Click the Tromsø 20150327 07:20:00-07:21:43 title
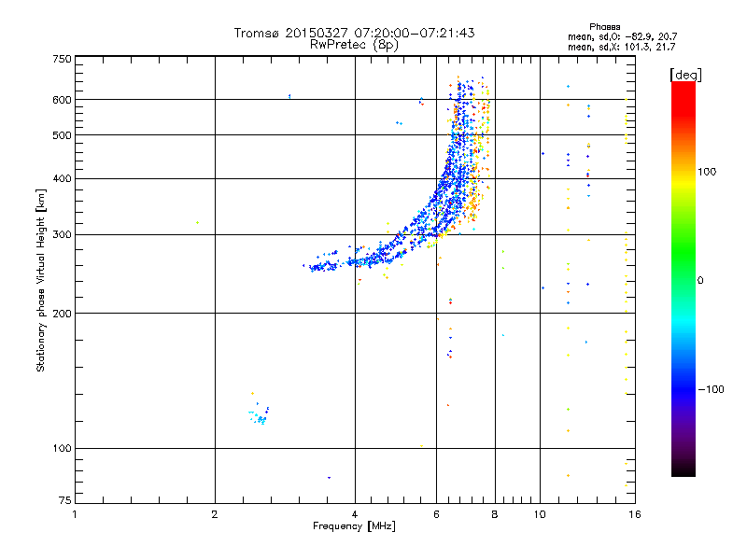The width and height of the screenshot is (747, 560). point(354,33)
